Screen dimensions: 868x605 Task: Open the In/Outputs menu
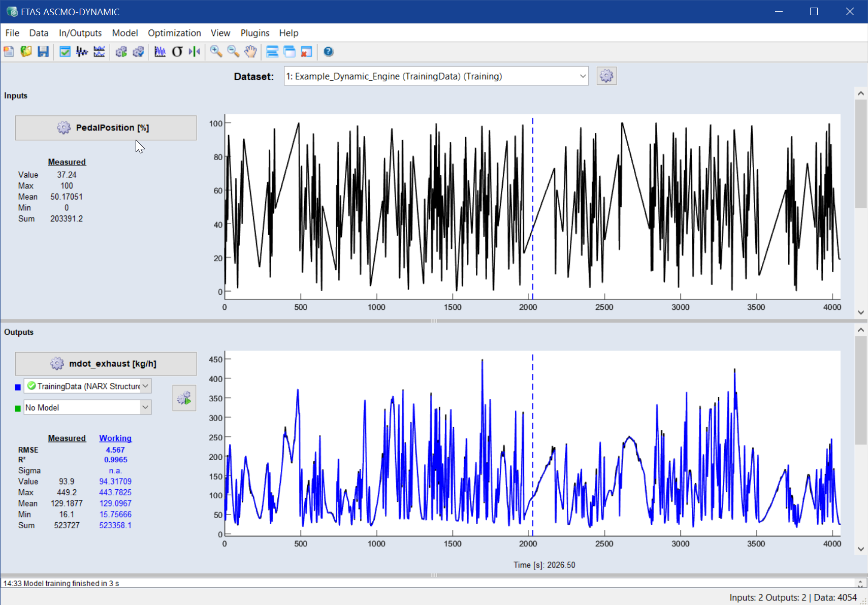80,33
